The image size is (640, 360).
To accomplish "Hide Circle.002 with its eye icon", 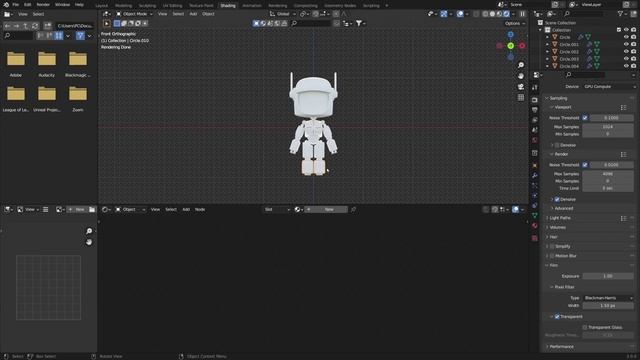I will click(x=626, y=52).
